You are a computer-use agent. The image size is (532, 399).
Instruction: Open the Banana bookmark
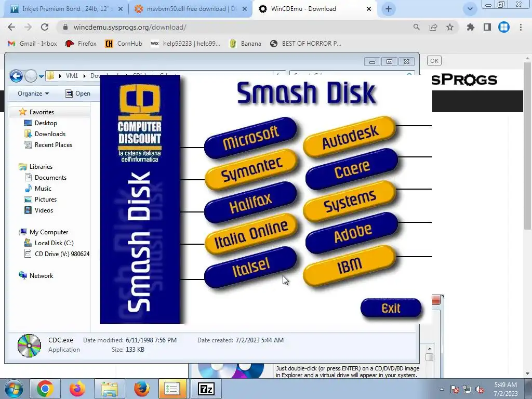point(245,44)
